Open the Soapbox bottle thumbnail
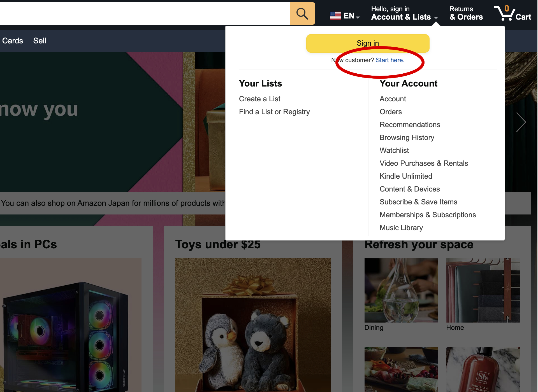Viewport: 538px width, 392px height. click(483, 370)
